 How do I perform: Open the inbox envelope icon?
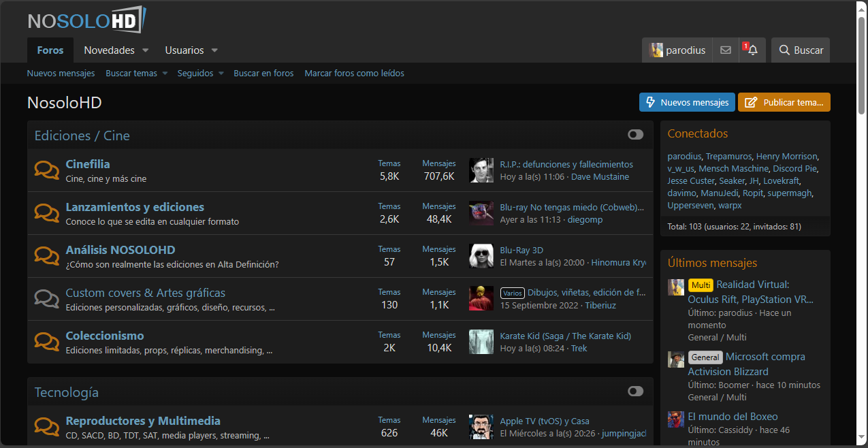coord(726,50)
